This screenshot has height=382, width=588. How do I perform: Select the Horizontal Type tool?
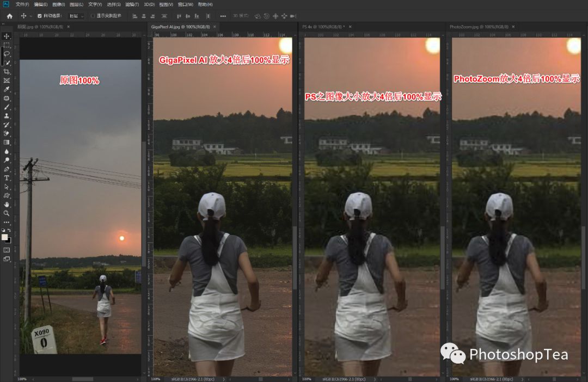7,178
